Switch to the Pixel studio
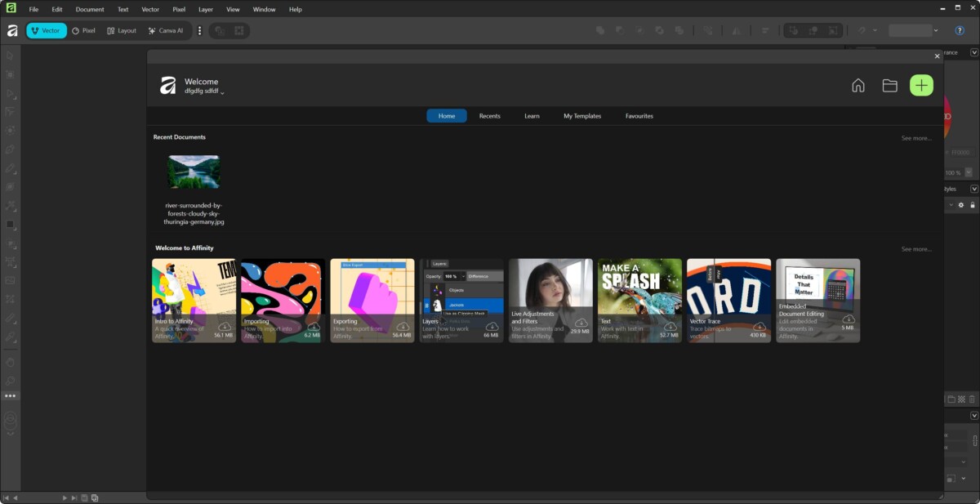This screenshot has height=504, width=980. (x=83, y=30)
